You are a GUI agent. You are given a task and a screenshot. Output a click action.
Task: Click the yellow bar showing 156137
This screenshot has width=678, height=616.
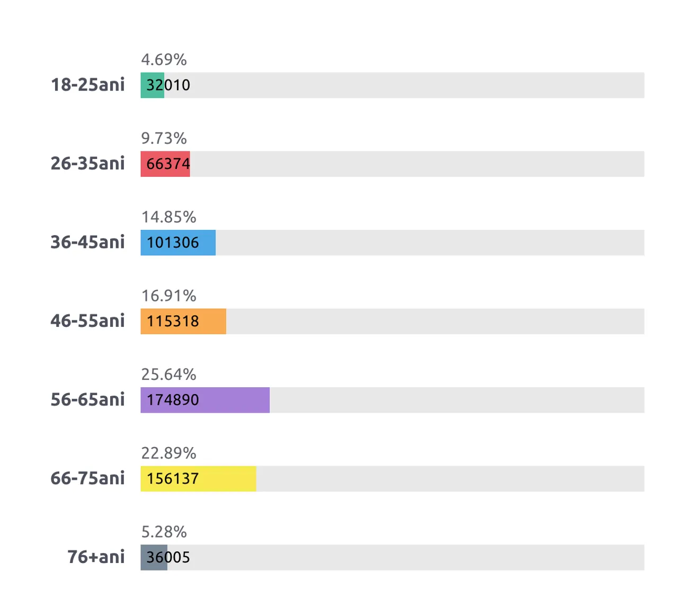coord(198,479)
